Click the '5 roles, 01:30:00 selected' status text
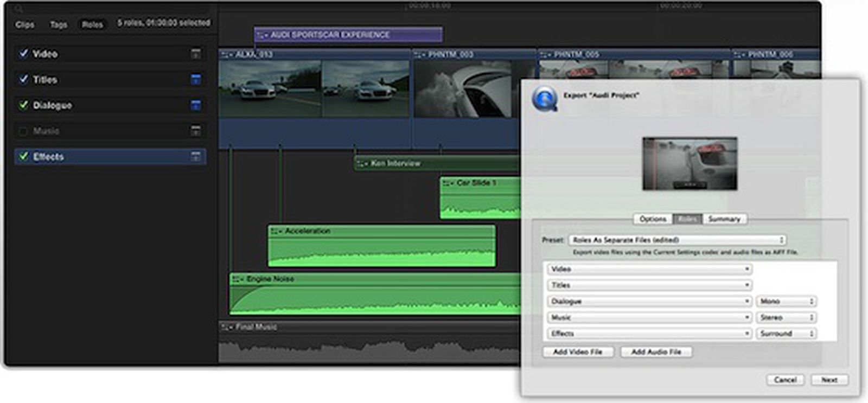Screen dimensions: 868x403 coord(164,23)
